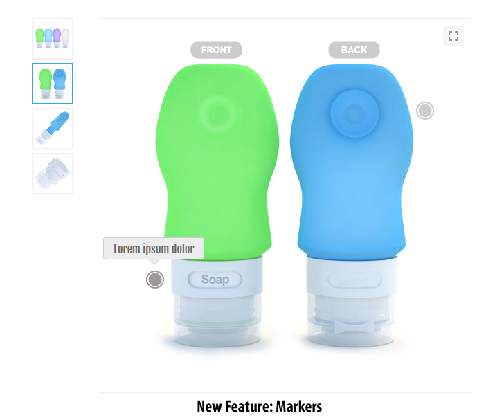Screen dimensions: 504x420
Task: Open fullscreen view of product image
Action: coord(453,36)
